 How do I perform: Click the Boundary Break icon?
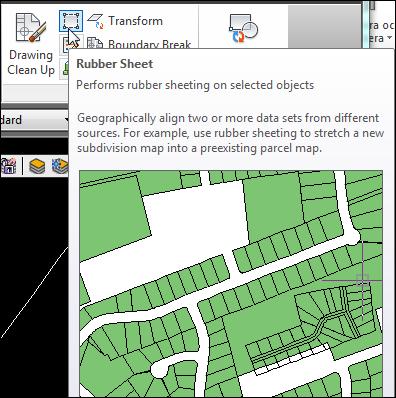pyautogui.click(x=95, y=43)
